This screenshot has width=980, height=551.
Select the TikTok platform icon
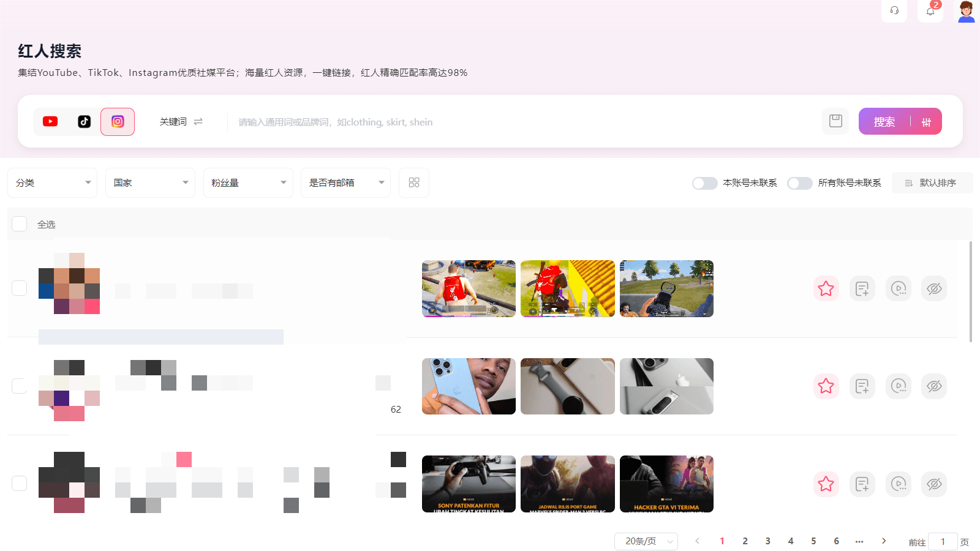point(84,122)
